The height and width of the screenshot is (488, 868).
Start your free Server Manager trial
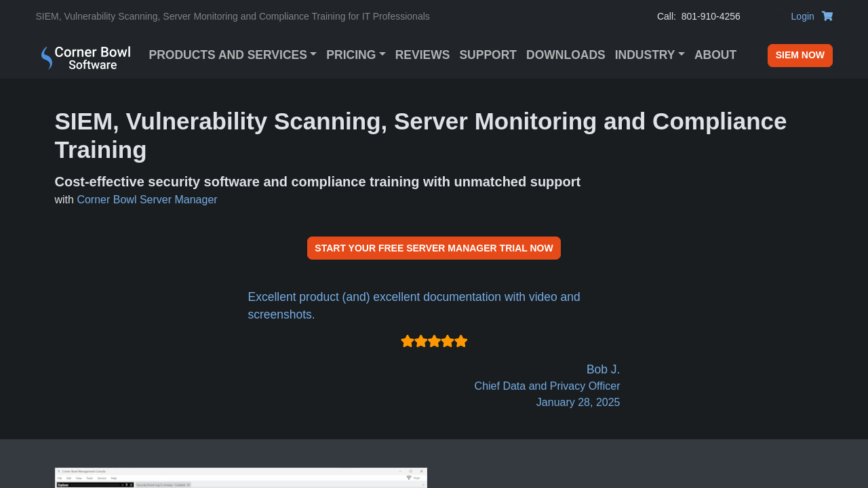(434, 248)
